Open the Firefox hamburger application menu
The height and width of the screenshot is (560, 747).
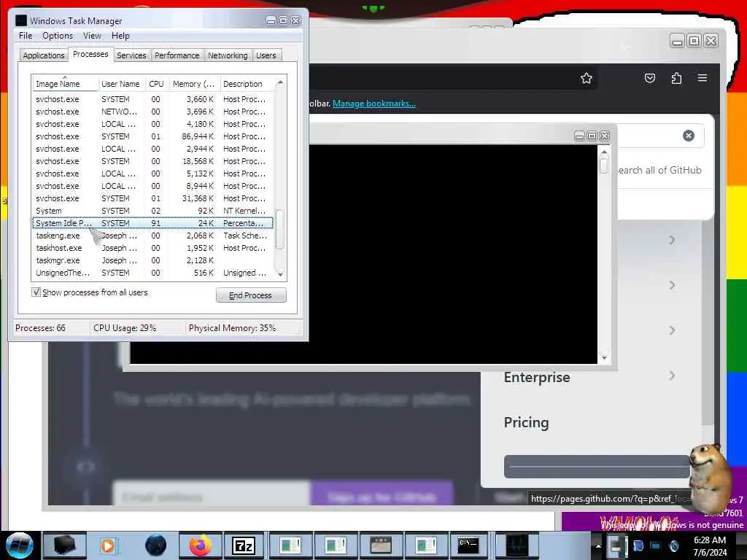pyautogui.click(x=703, y=77)
